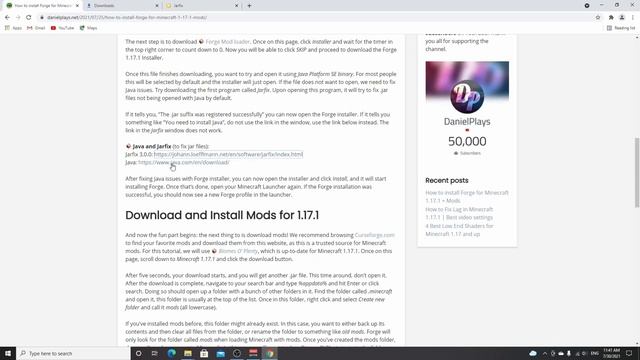Close the Downloads tab
This screenshot has height=360, width=640.
point(157,6)
